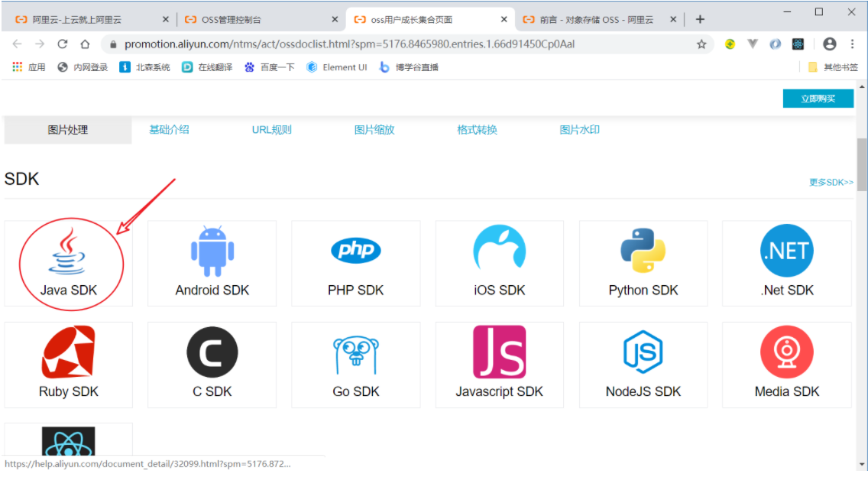Image resolution: width=868 pixels, height=477 pixels.
Task: Switch to the 前言 - 对象存储 OSS tab
Action: coord(597,19)
